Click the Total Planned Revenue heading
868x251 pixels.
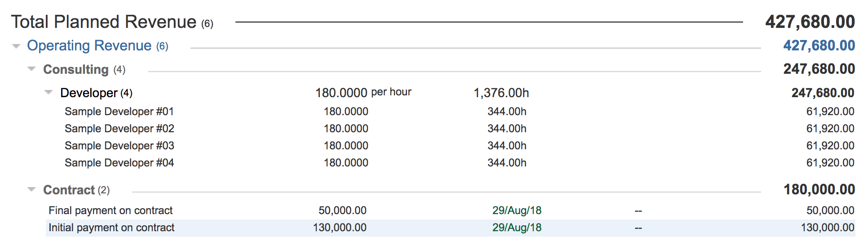click(x=104, y=22)
